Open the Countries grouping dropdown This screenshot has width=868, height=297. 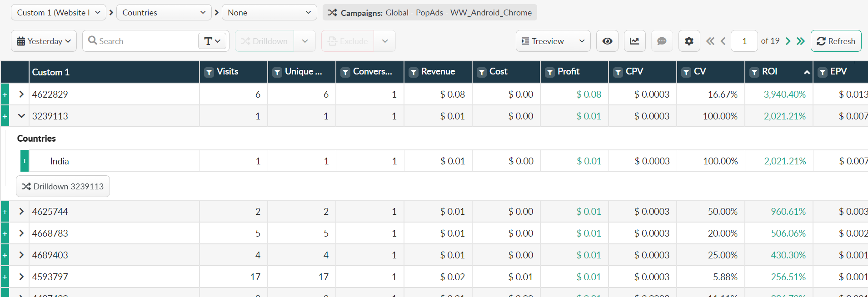click(x=164, y=13)
